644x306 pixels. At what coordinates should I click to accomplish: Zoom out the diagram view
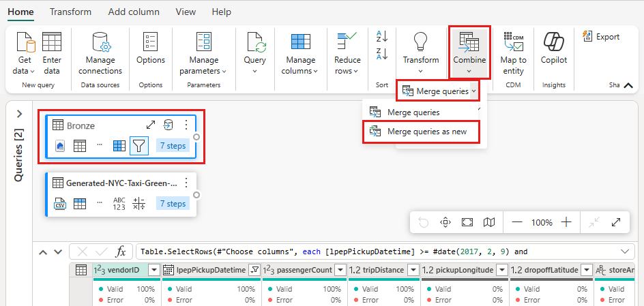click(517, 222)
